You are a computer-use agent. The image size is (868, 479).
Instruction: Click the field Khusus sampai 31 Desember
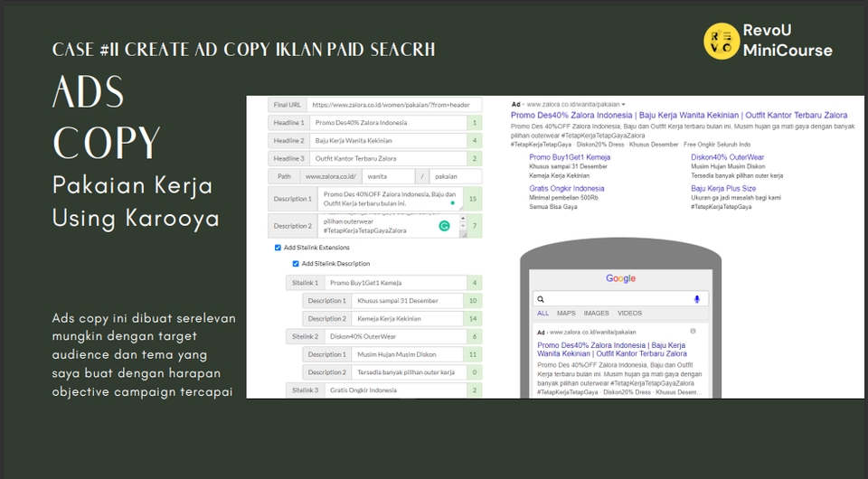(x=410, y=301)
